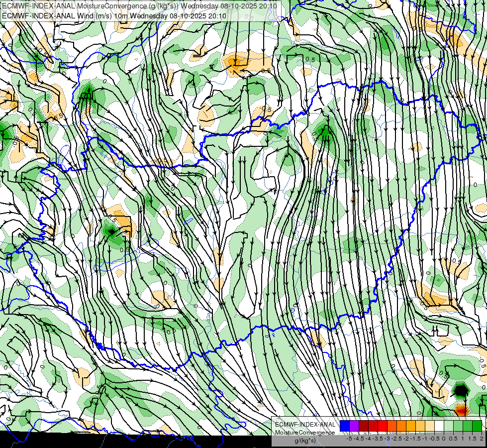Click the palest green legend swatch
This screenshot has height=448, width=487.
[449, 426]
